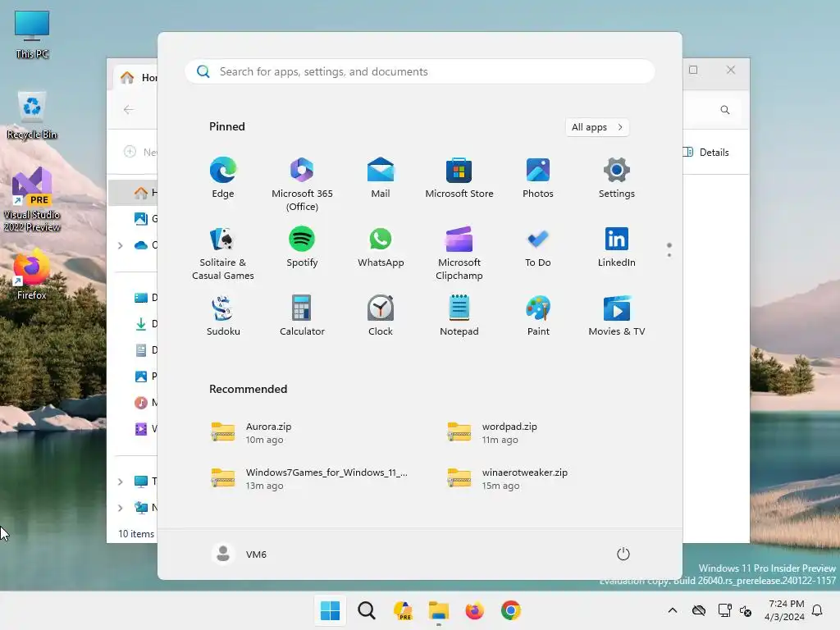Show hidden system tray icons
The image size is (840, 630).
coord(673,610)
